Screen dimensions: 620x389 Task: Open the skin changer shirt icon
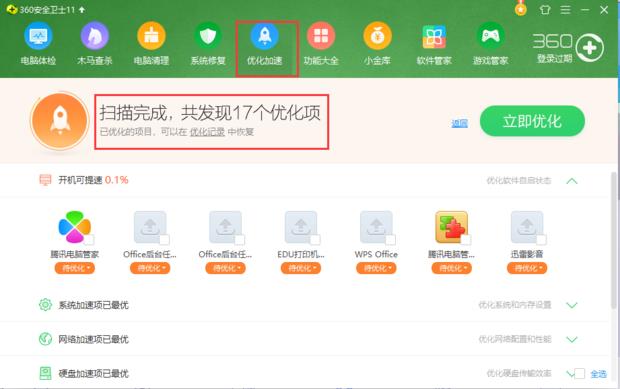545,10
